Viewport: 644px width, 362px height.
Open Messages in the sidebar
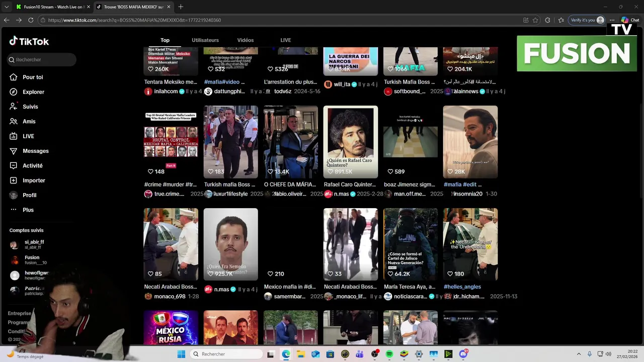point(35,151)
